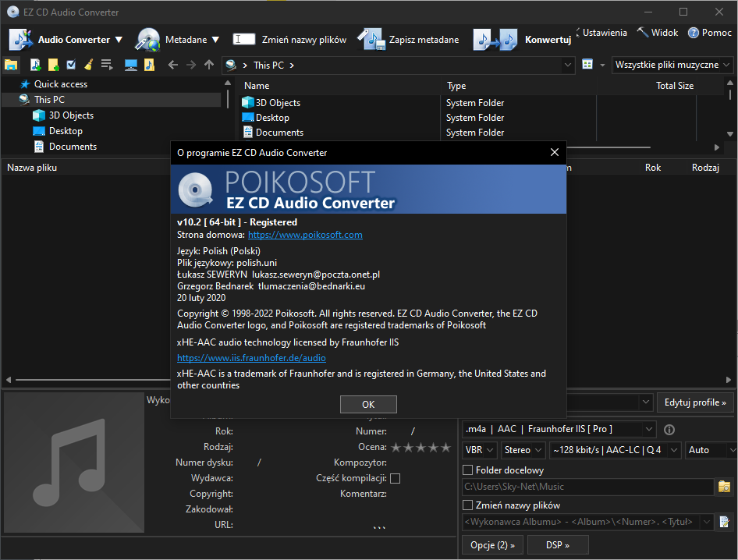Click the rename files text-field icon

pyautogui.click(x=244, y=40)
